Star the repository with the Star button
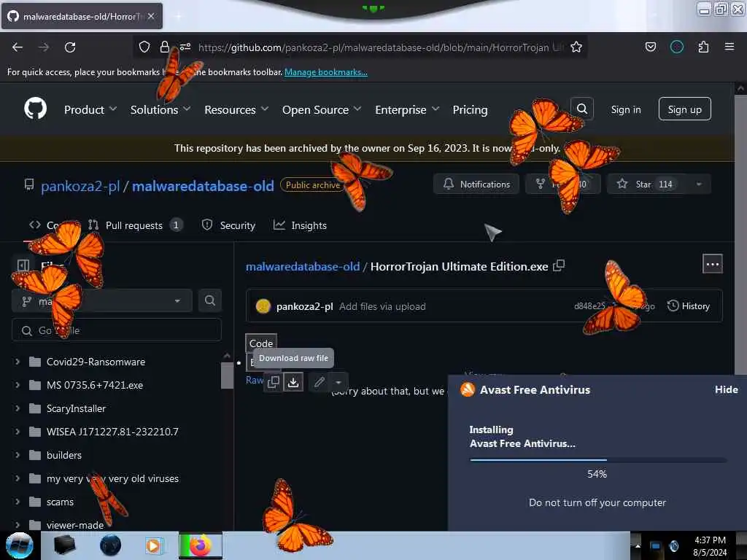This screenshot has height=560, width=747. 646,184
